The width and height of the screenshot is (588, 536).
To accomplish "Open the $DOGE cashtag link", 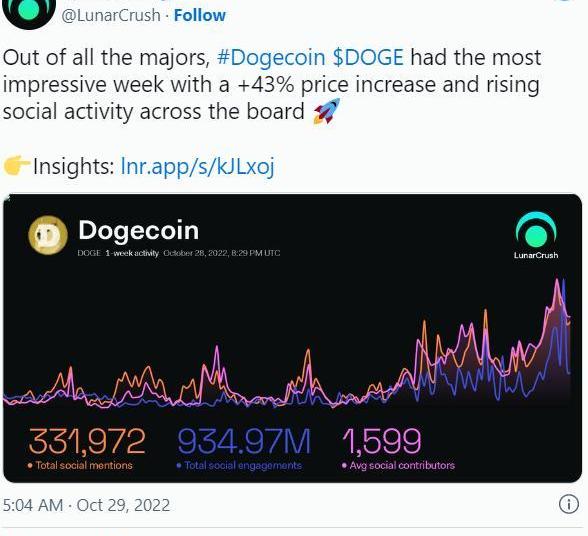I will point(368,58).
